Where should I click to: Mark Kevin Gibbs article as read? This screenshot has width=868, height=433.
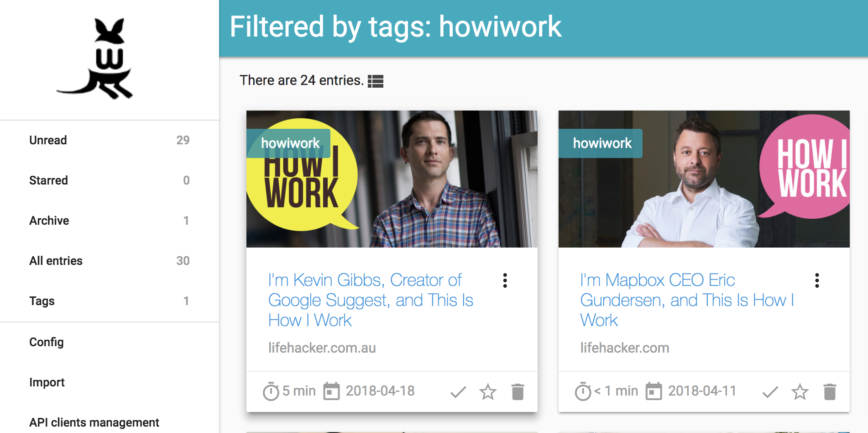[x=458, y=392]
